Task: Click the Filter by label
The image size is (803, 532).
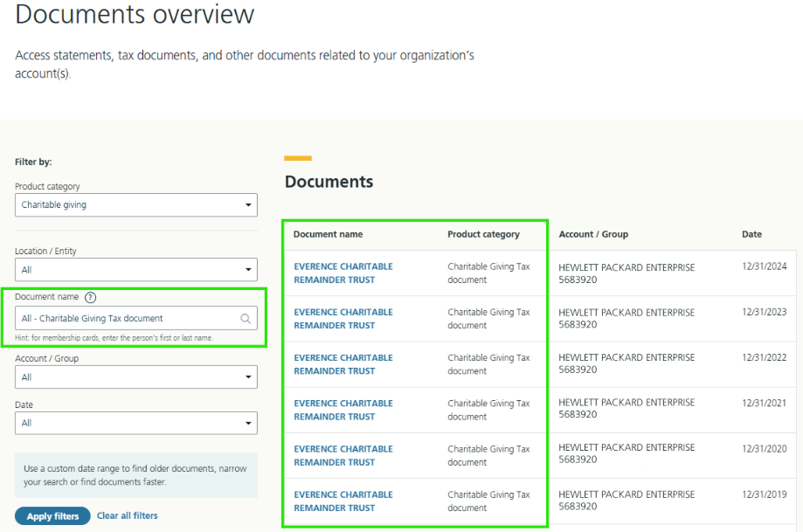Action: click(33, 162)
